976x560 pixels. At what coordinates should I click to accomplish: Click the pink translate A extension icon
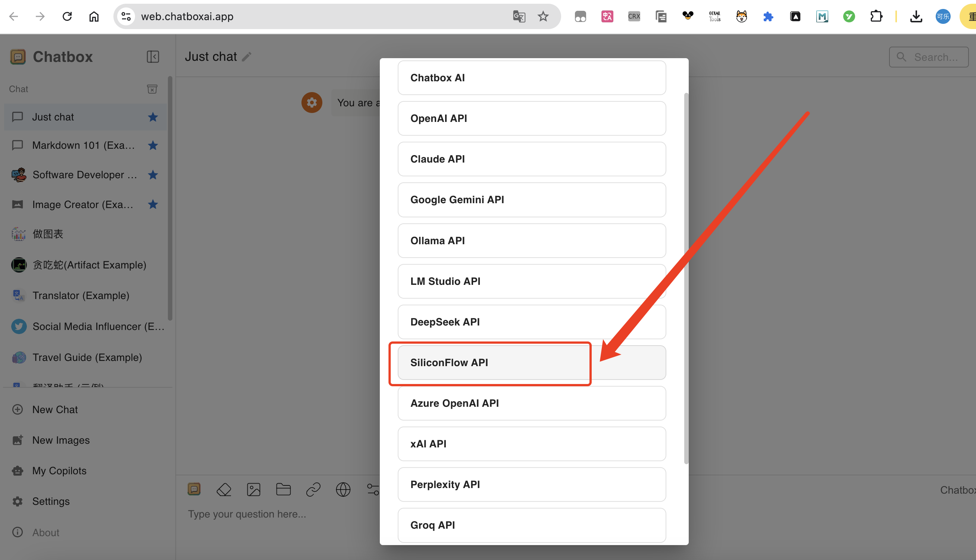coord(607,16)
